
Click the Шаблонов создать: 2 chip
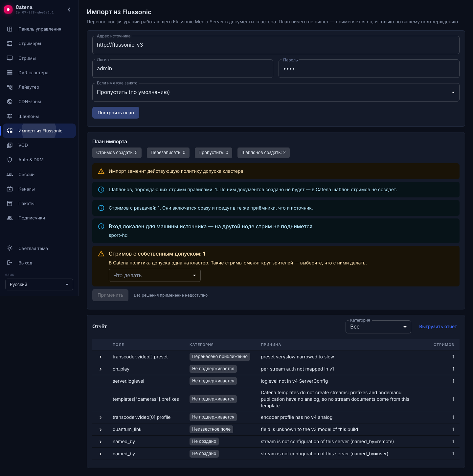263,153
